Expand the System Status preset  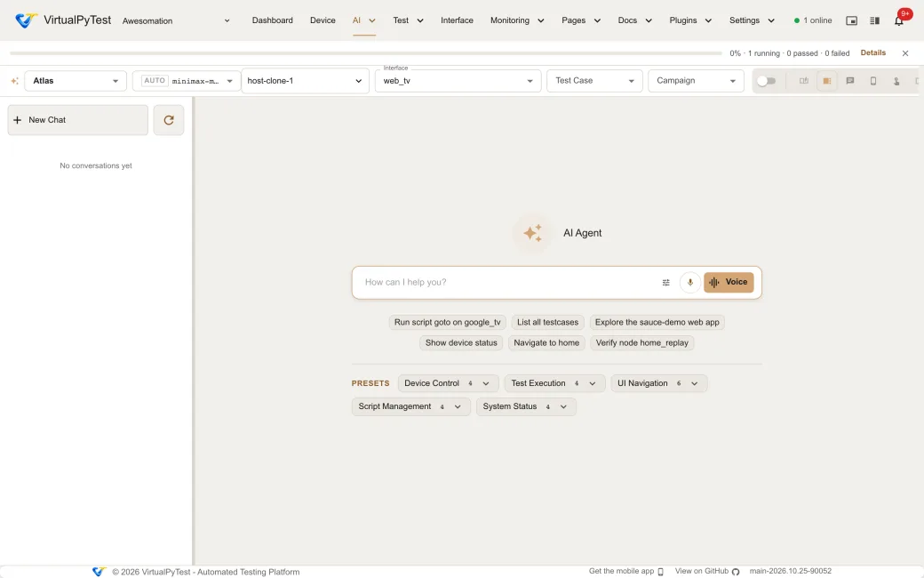(526, 407)
